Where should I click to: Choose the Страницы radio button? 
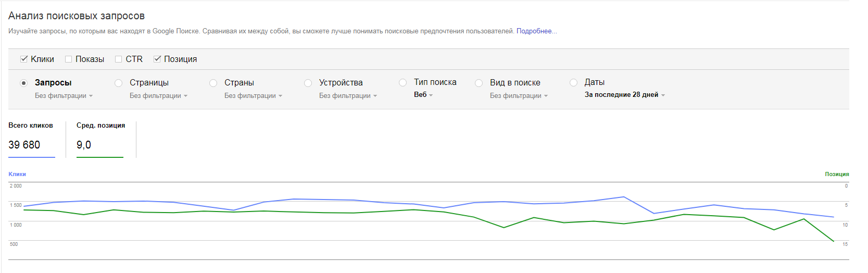point(119,83)
